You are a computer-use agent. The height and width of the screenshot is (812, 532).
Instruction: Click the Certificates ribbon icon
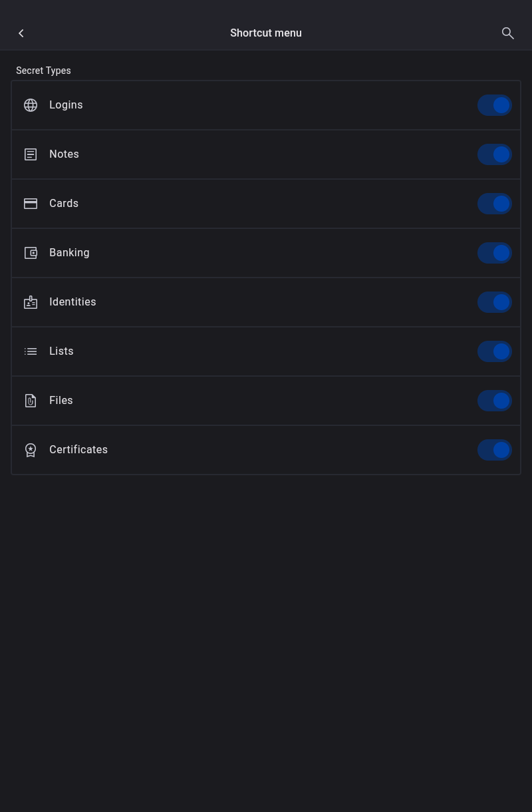point(31,450)
